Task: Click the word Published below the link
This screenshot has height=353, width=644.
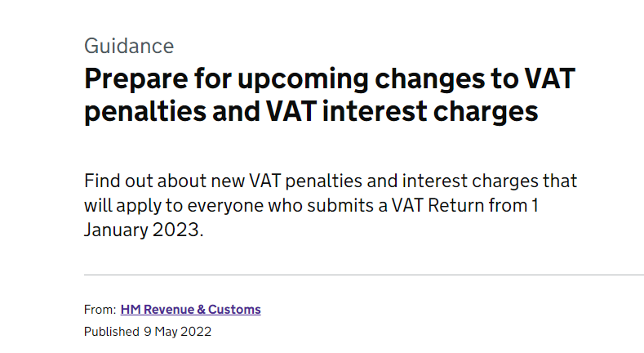Action: (x=112, y=332)
